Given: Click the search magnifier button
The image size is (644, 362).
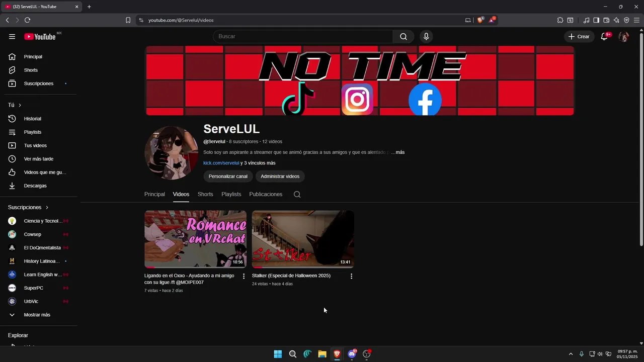Looking at the screenshot, I should click(x=404, y=36).
